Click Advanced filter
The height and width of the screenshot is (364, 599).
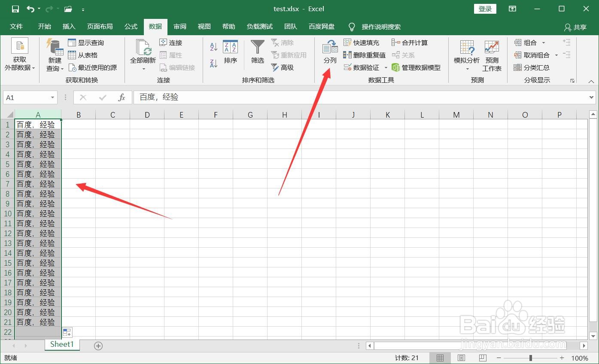click(283, 67)
